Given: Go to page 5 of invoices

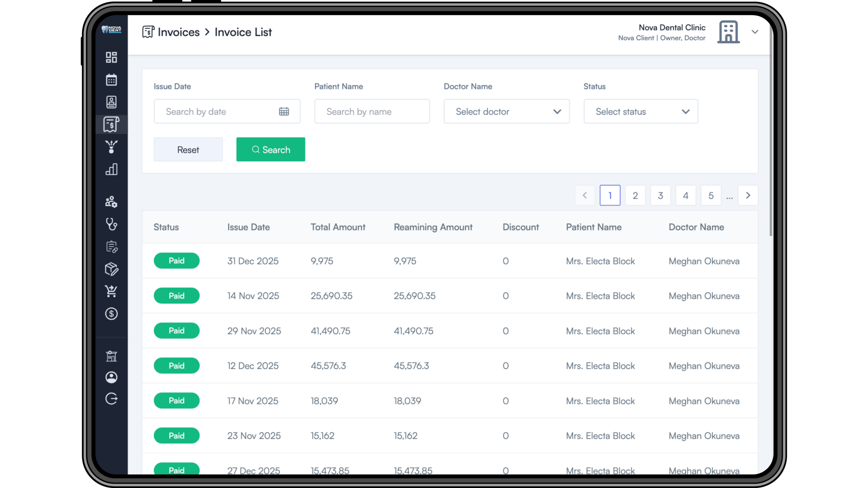Looking at the screenshot, I should pyautogui.click(x=711, y=196).
